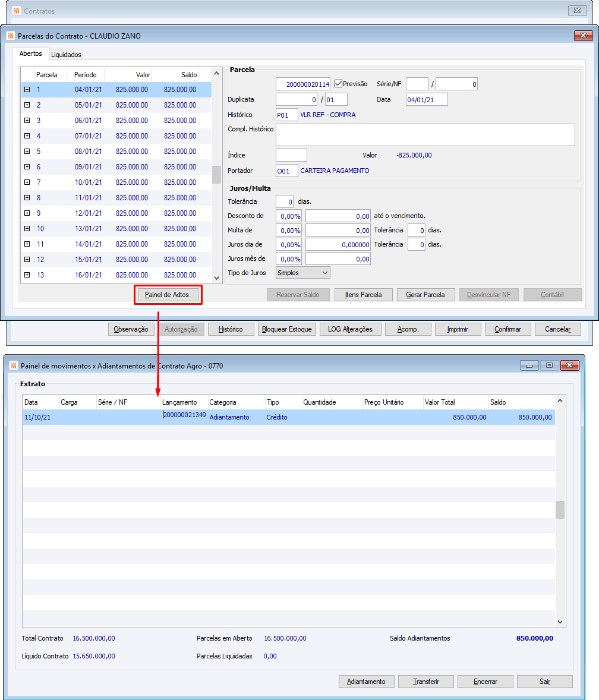Click the Tolerância dias field under Juros/Multa

coord(285,202)
